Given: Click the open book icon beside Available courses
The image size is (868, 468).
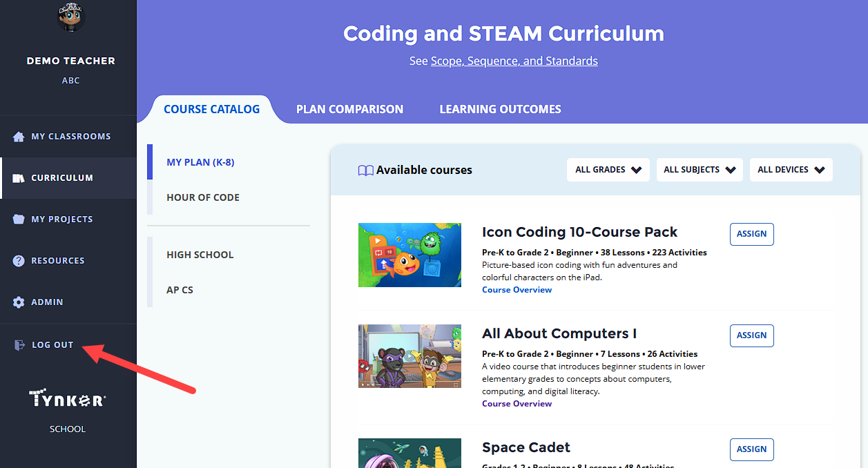Looking at the screenshot, I should coord(365,170).
